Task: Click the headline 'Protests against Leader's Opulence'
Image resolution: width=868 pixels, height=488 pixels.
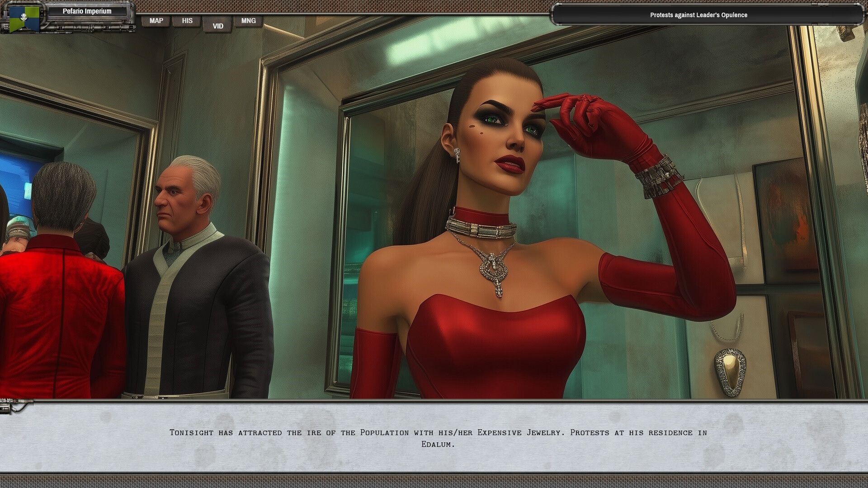Action: (x=698, y=15)
